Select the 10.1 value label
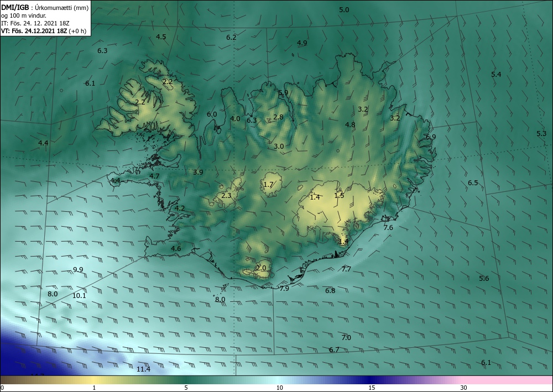 coord(79,296)
